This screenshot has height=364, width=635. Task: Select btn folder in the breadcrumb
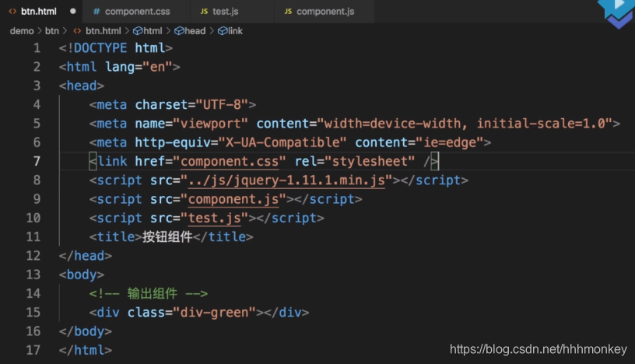[x=52, y=31]
